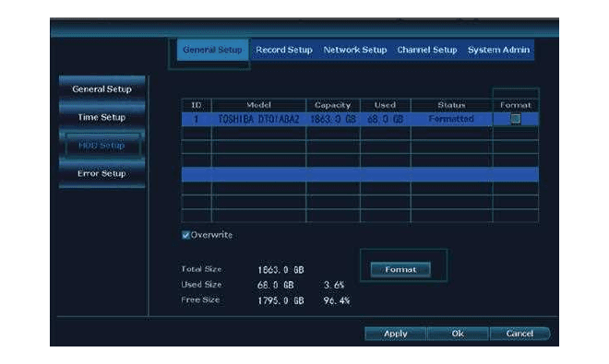Click the Used Size label

coord(201,285)
